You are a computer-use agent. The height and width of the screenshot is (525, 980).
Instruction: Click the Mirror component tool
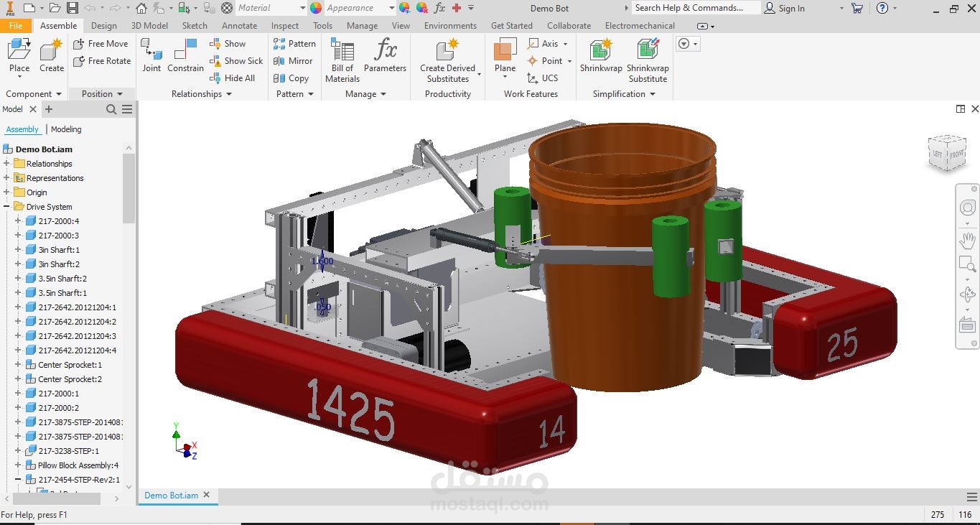pyautogui.click(x=293, y=61)
